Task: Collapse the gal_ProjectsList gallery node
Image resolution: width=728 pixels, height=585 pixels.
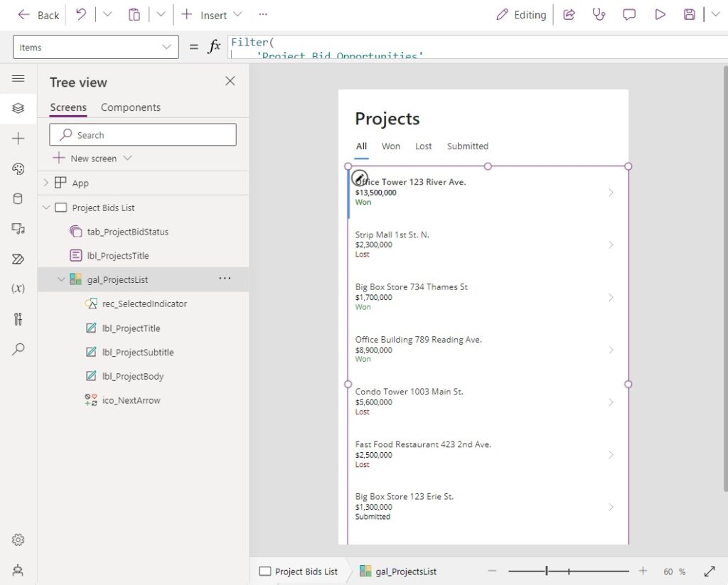Action: click(61, 279)
